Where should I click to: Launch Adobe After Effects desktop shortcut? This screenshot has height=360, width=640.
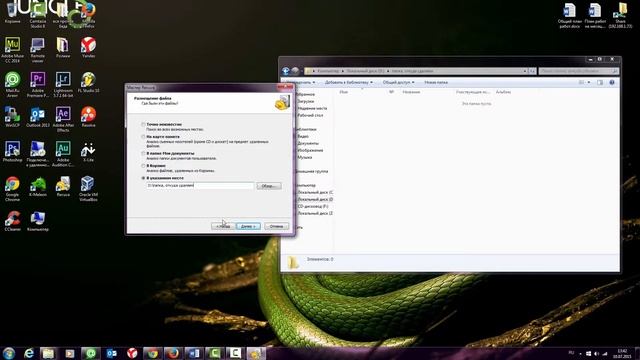pyautogui.click(x=63, y=118)
